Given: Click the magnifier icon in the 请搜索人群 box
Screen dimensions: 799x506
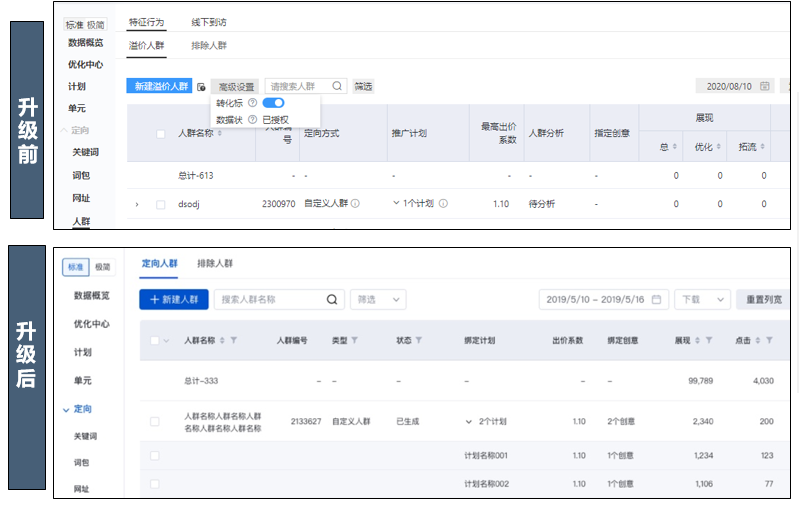Looking at the screenshot, I should click(x=337, y=87).
